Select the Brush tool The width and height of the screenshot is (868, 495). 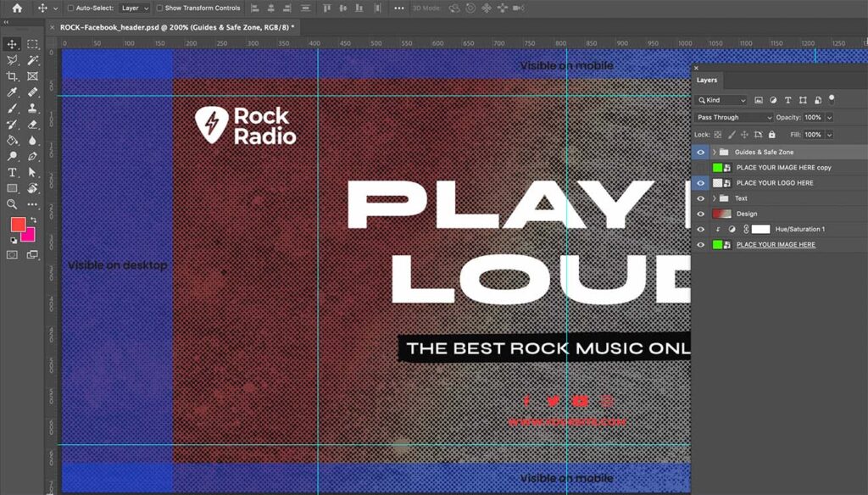(x=12, y=108)
